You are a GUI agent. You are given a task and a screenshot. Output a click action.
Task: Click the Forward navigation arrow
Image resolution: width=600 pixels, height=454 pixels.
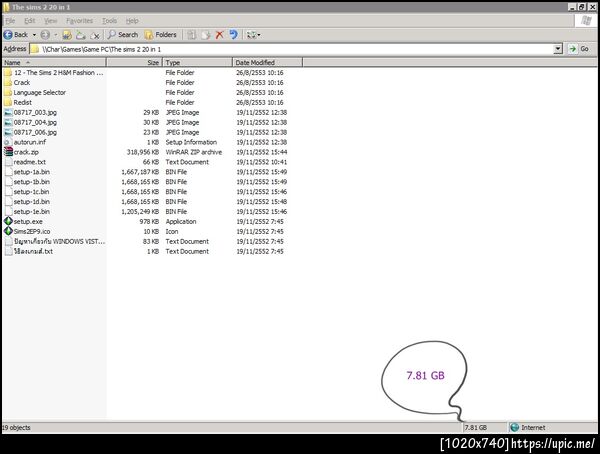pyautogui.click(x=45, y=35)
